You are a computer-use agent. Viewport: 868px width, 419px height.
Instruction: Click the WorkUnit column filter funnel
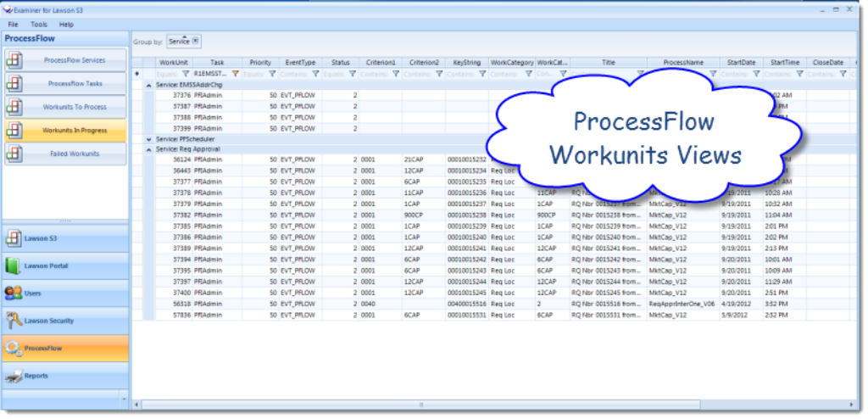pos(186,73)
